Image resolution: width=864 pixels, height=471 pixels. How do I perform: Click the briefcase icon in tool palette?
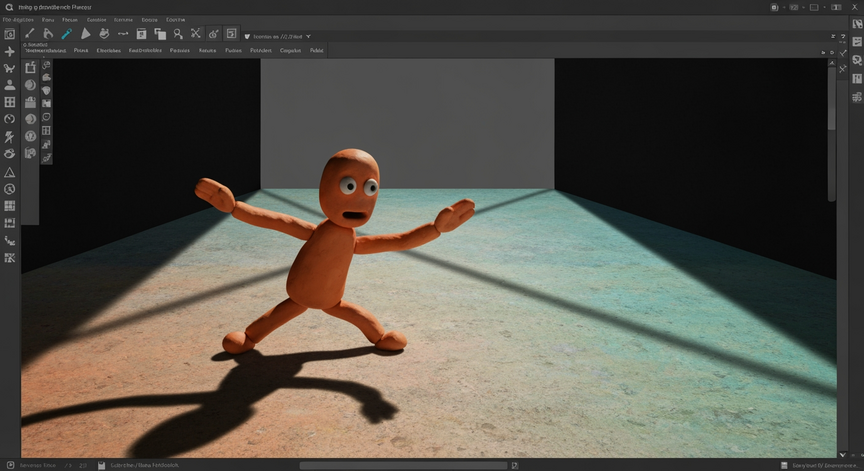click(30, 102)
